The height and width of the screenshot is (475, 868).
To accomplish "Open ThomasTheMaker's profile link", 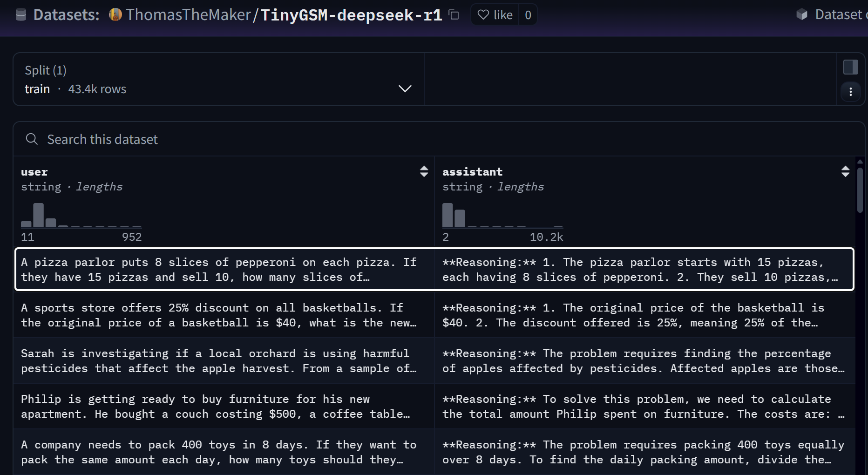I will [188, 14].
